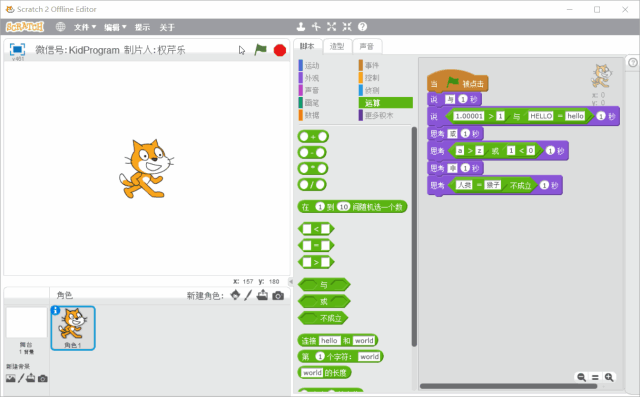This screenshot has width=640, height=397.
Task: Select the Duplicate stamp tool
Action: tap(301, 27)
